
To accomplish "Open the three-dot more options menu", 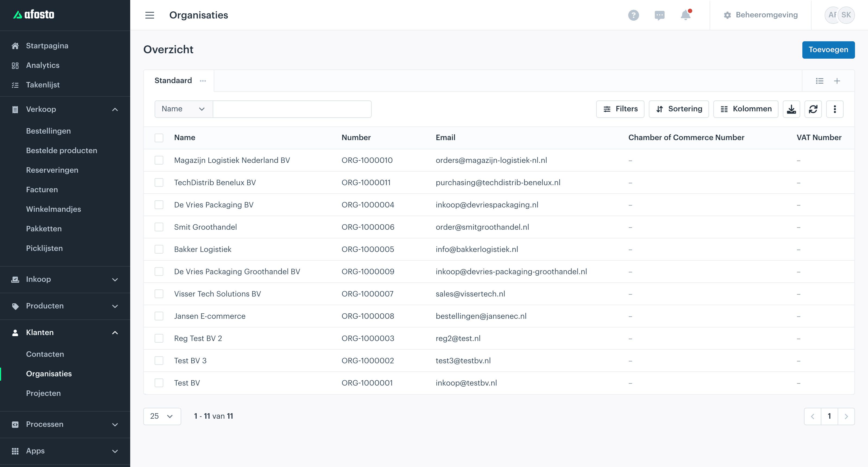I will [835, 109].
